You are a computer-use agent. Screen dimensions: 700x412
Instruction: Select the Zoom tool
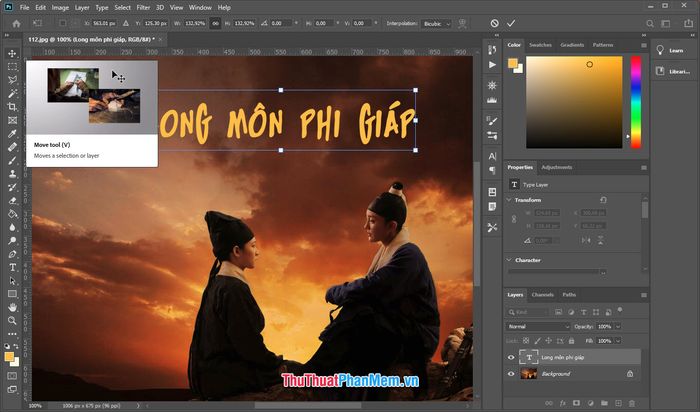point(12,320)
